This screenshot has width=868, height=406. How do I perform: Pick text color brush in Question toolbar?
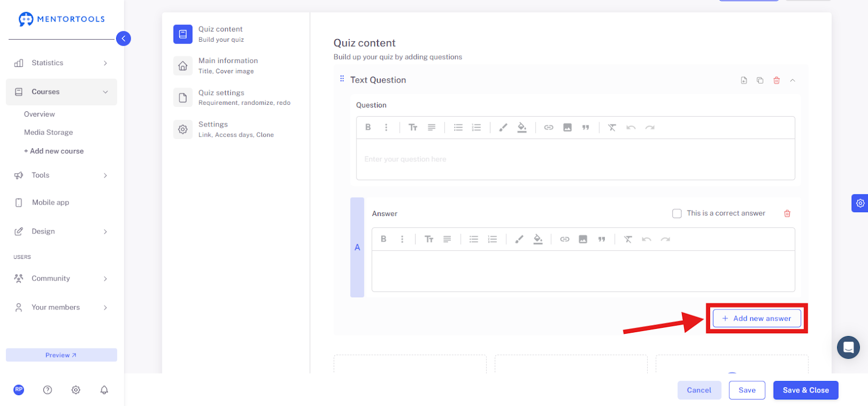503,127
